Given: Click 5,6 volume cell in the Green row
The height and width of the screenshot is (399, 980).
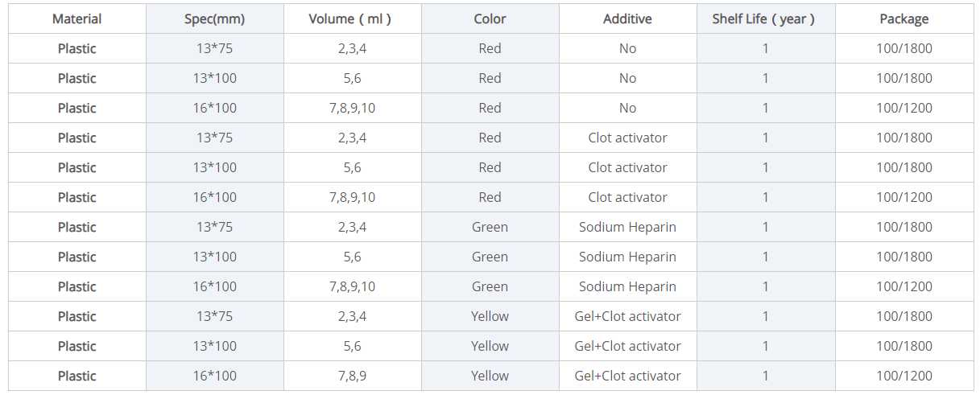Looking at the screenshot, I should point(352,257).
